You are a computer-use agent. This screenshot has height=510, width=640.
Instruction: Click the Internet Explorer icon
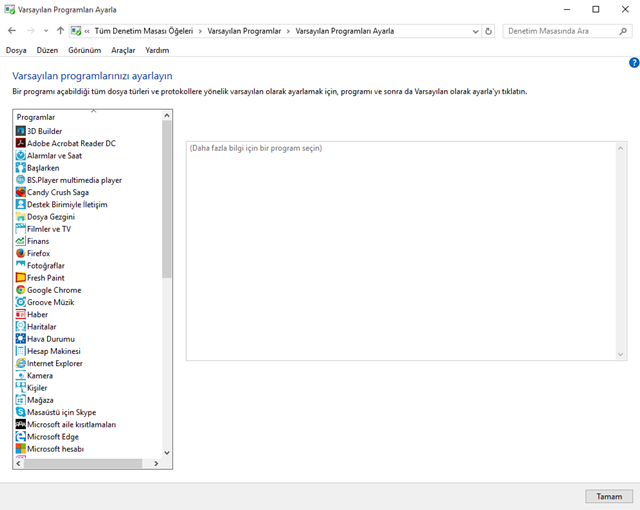coord(20,363)
